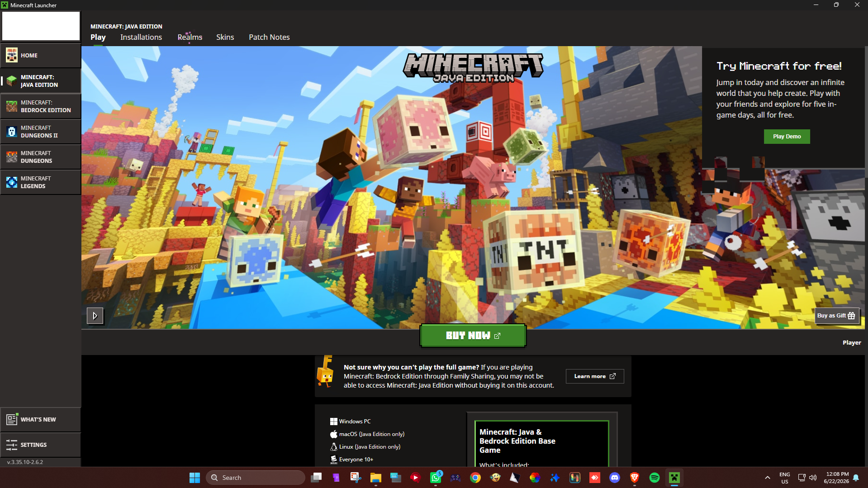
Task: Open the Realms tab
Action: [x=190, y=37]
